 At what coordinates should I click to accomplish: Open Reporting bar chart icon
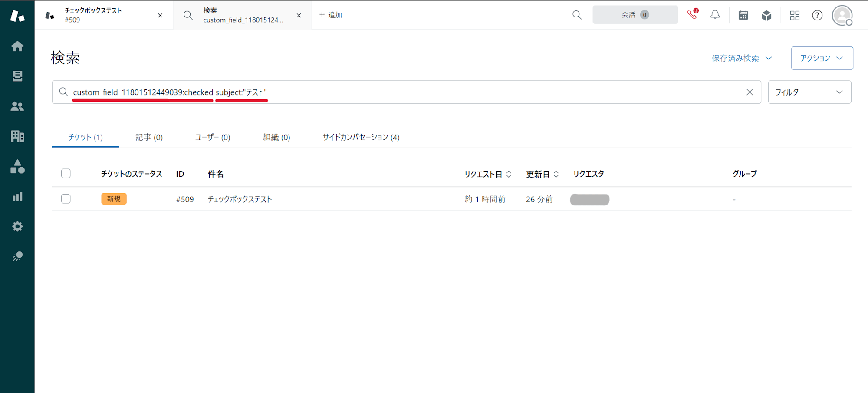17,197
